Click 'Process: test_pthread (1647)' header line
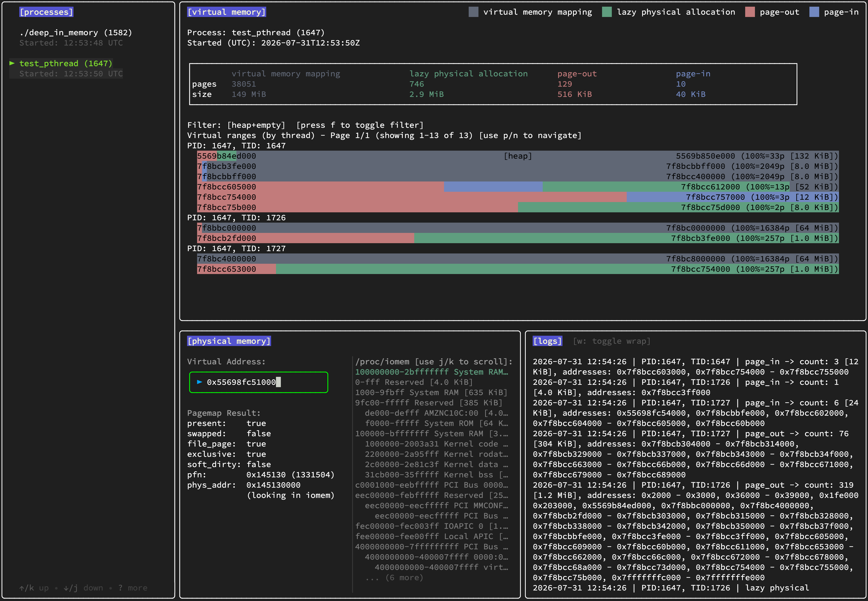 point(256,33)
